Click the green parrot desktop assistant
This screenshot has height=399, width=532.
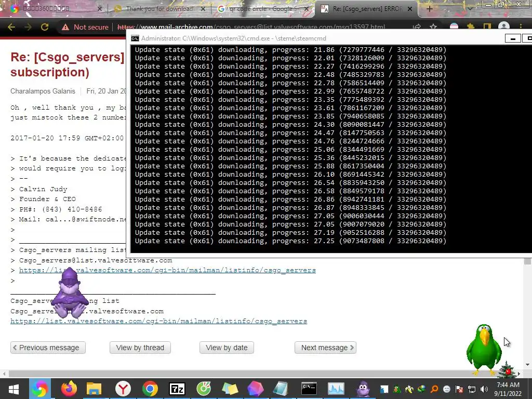coord(484,350)
